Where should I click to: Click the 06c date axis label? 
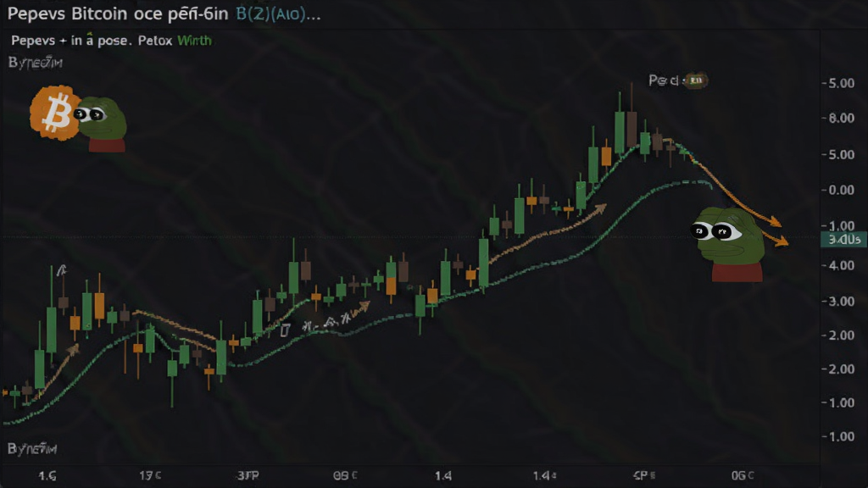743,475
